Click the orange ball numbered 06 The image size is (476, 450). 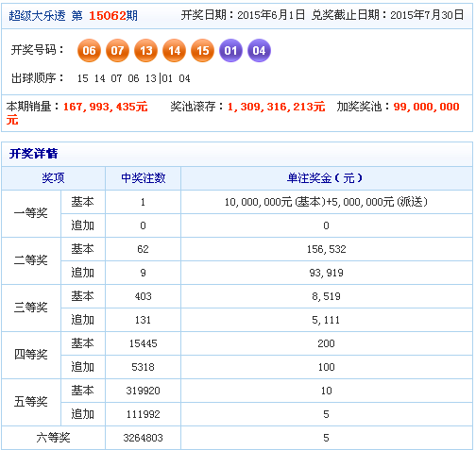click(89, 50)
